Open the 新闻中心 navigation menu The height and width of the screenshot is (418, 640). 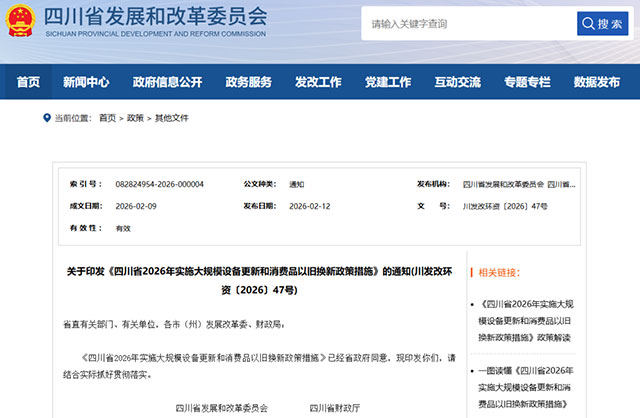[86, 82]
